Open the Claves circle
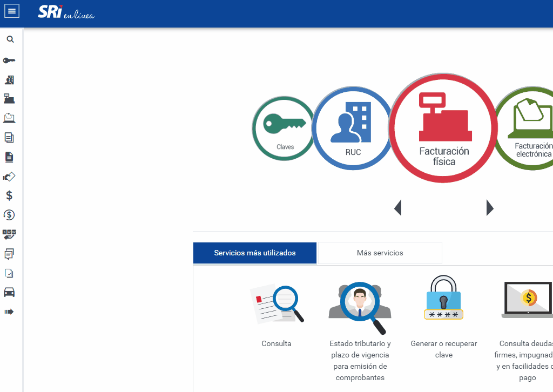This screenshot has height=392, width=553. tap(284, 128)
